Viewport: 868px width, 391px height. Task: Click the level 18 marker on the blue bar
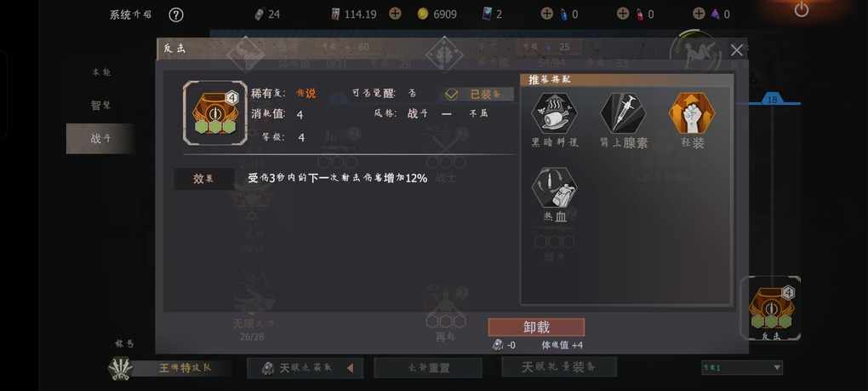772,100
